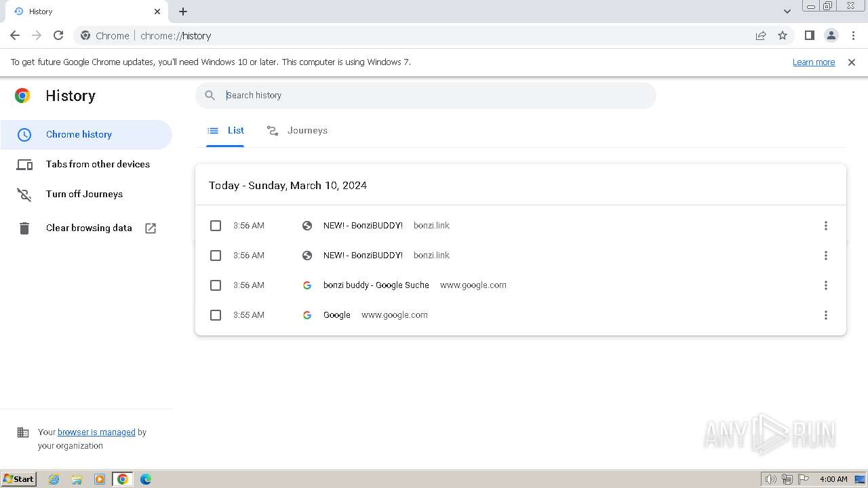868x488 pixels.
Task: Click Google favicon of 3:55 AM entry
Action: click(307, 315)
